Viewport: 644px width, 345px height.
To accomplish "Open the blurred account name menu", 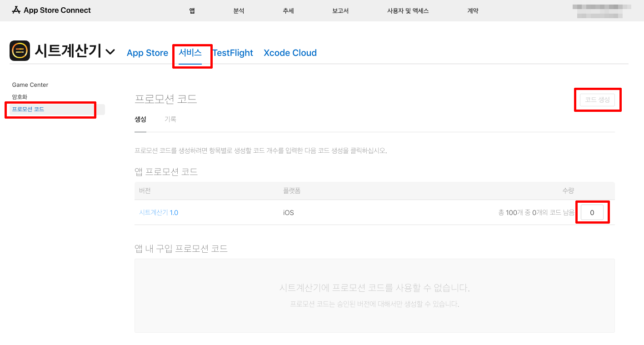I will point(601,11).
